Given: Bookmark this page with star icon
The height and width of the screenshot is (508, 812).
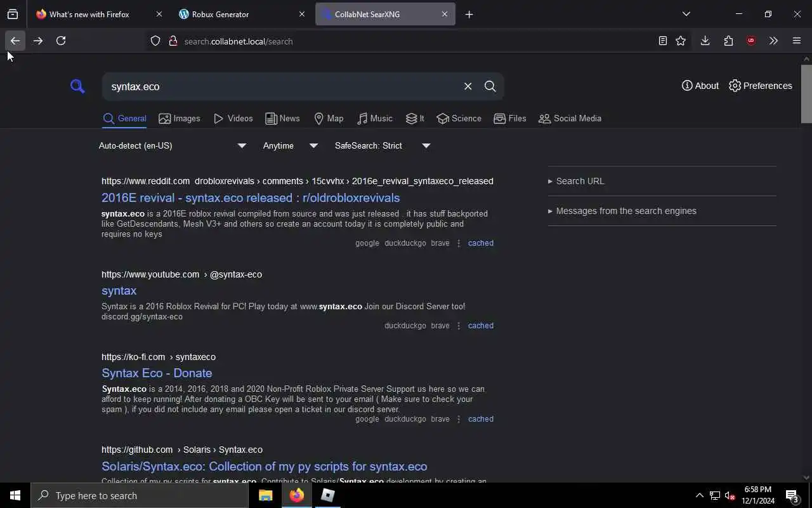Looking at the screenshot, I should point(681,41).
